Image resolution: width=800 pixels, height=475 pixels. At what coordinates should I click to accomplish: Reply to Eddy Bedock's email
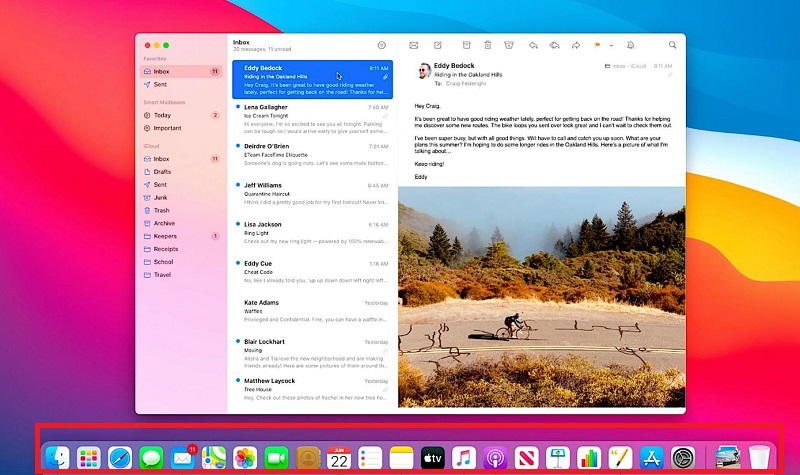534,45
